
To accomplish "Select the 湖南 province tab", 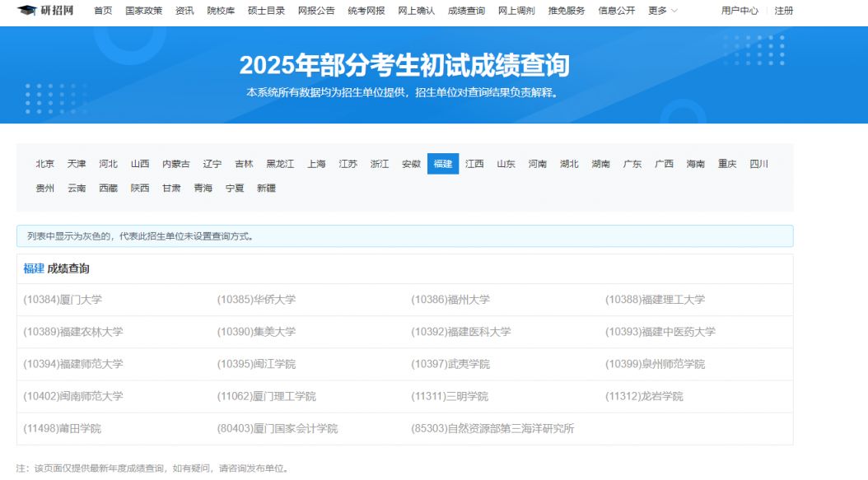I will (600, 164).
